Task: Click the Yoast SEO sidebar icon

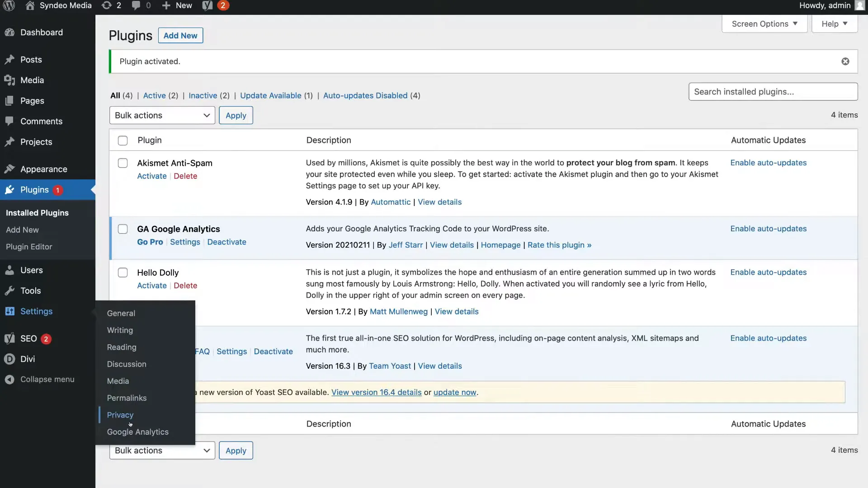Action: (x=9, y=338)
